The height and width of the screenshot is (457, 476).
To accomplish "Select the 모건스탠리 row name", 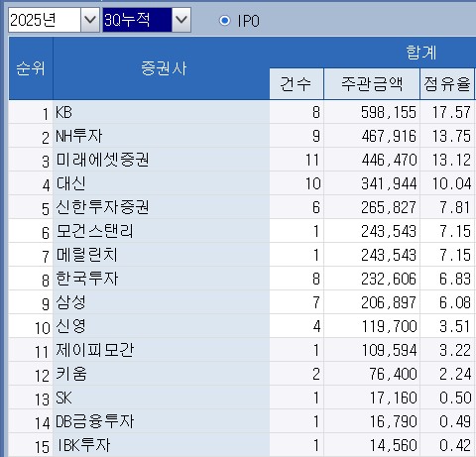I will 94,231.
